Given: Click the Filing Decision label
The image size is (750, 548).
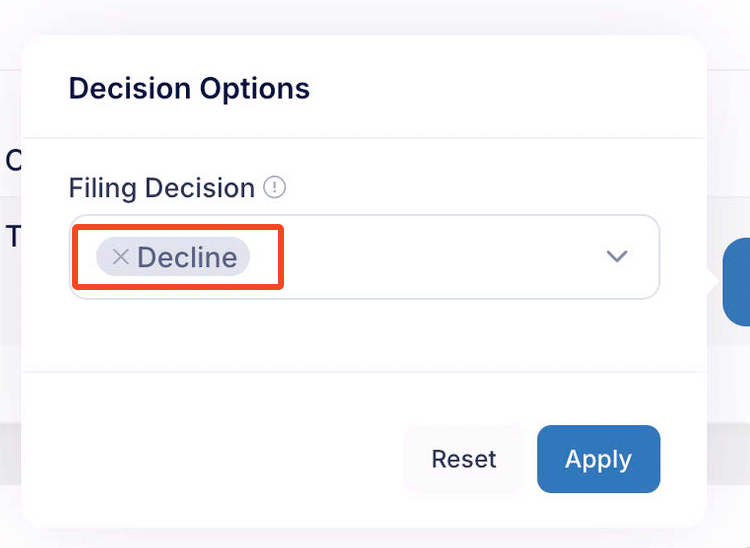Looking at the screenshot, I should coord(162,188).
